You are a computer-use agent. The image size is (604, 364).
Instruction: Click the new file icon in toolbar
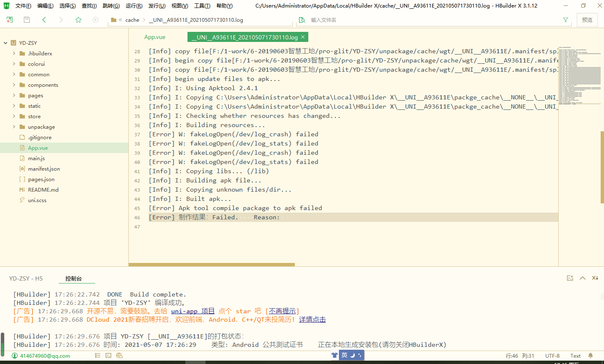10,20
